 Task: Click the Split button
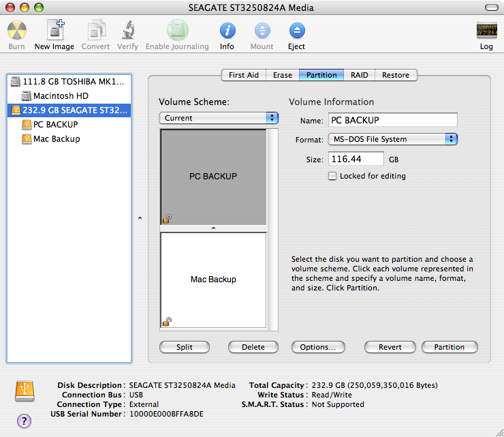click(x=185, y=347)
